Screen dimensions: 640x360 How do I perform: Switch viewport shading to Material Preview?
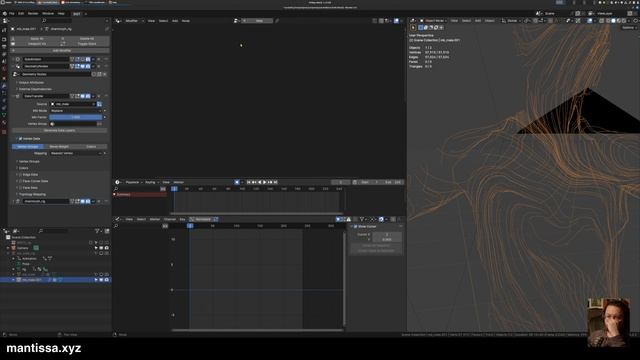pyautogui.click(x=619, y=20)
